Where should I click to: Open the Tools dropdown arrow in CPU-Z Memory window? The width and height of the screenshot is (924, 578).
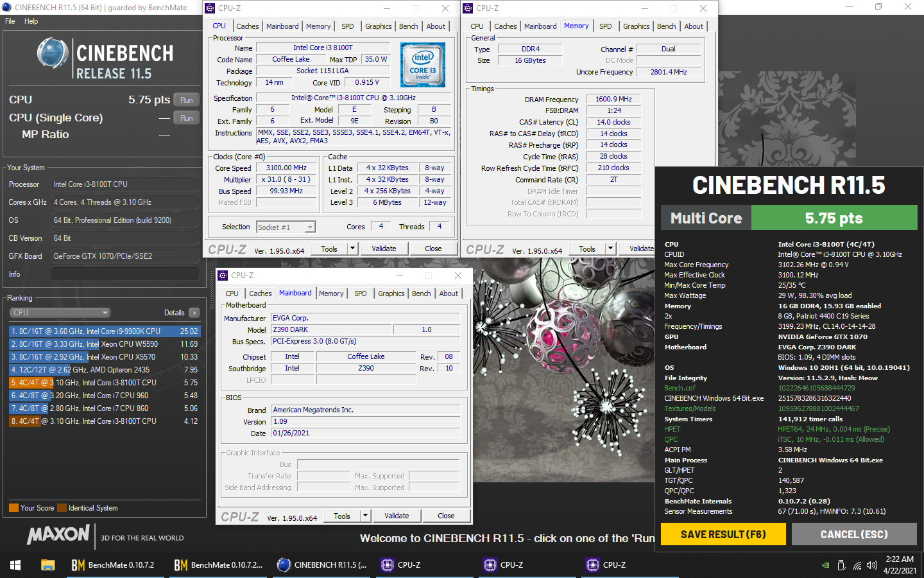click(x=610, y=249)
